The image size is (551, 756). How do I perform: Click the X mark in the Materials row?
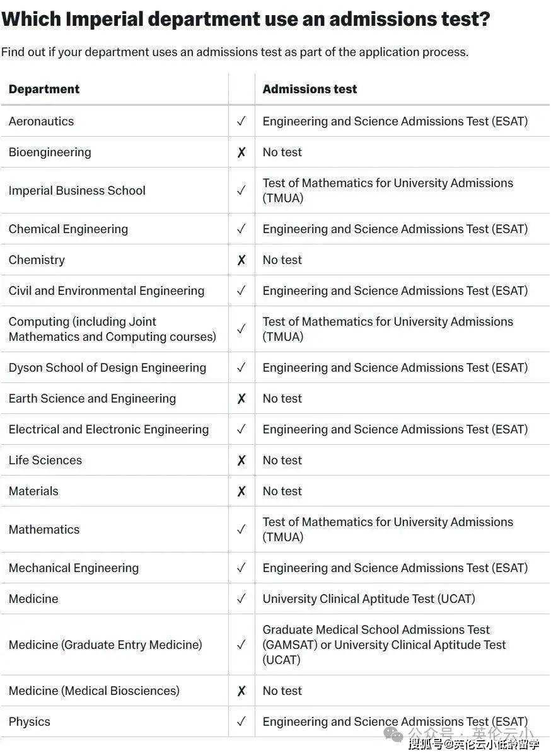(241, 491)
